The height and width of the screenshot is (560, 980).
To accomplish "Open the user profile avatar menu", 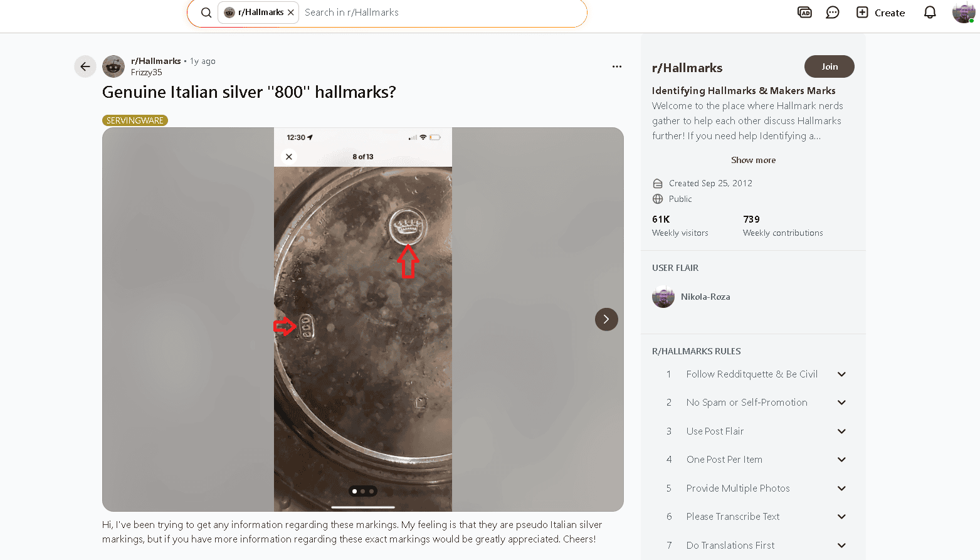I will tap(963, 13).
